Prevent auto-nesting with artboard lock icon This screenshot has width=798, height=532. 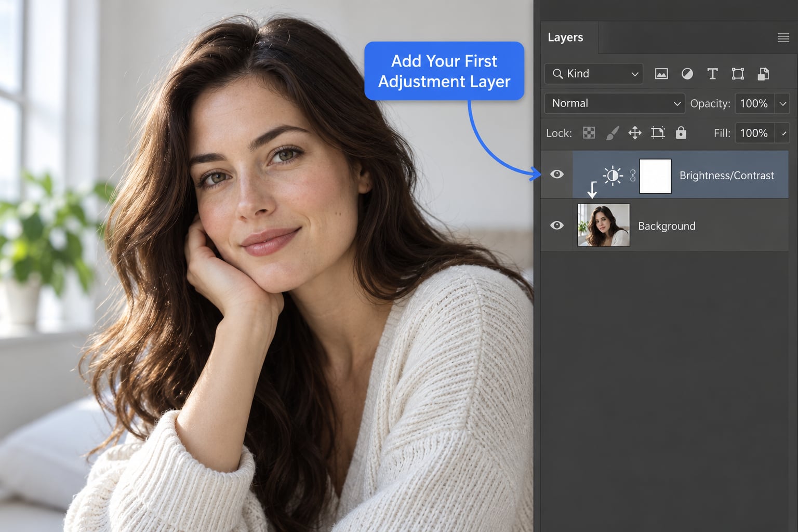click(658, 133)
